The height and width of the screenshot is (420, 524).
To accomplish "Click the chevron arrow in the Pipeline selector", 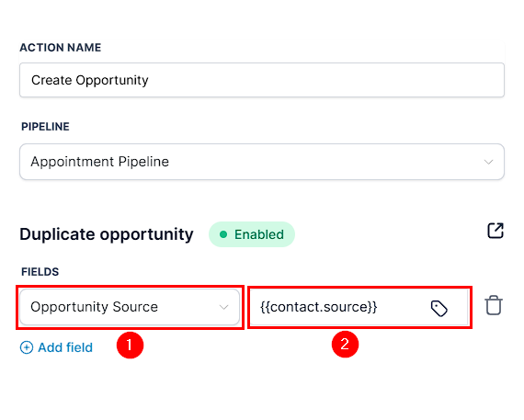I will (488, 162).
